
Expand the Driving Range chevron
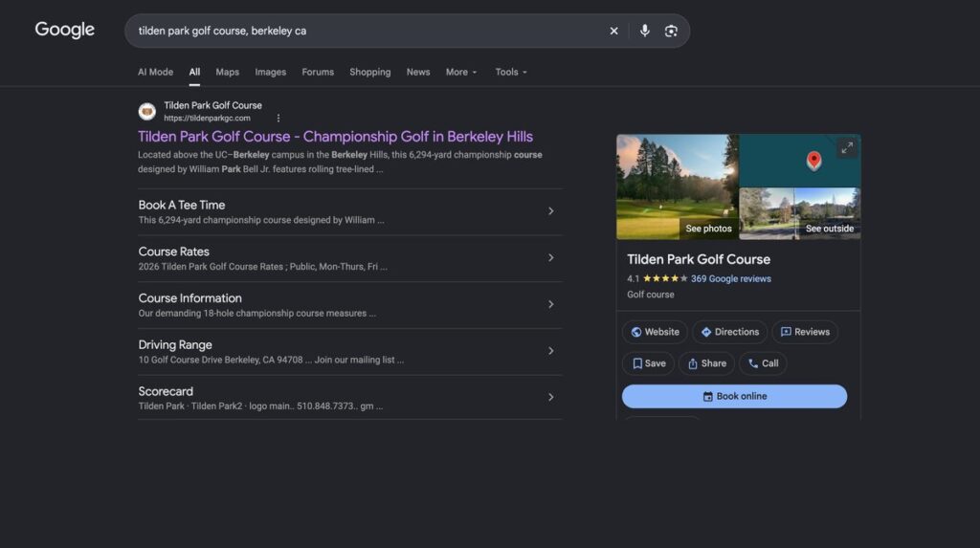click(550, 351)
